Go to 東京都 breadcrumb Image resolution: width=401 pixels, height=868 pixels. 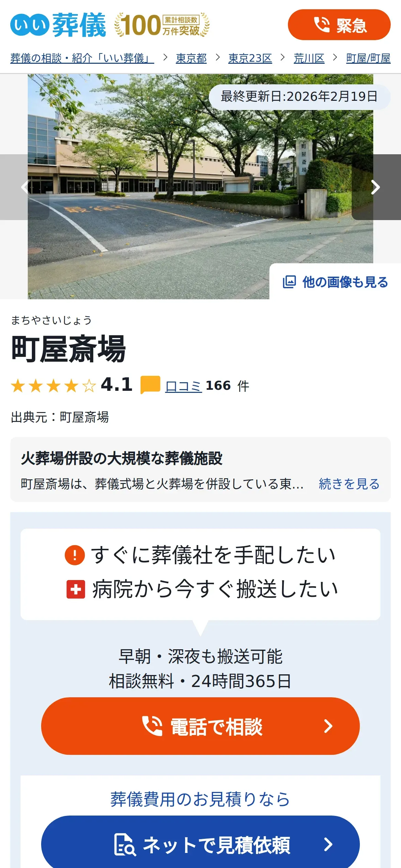click(191, 58)
